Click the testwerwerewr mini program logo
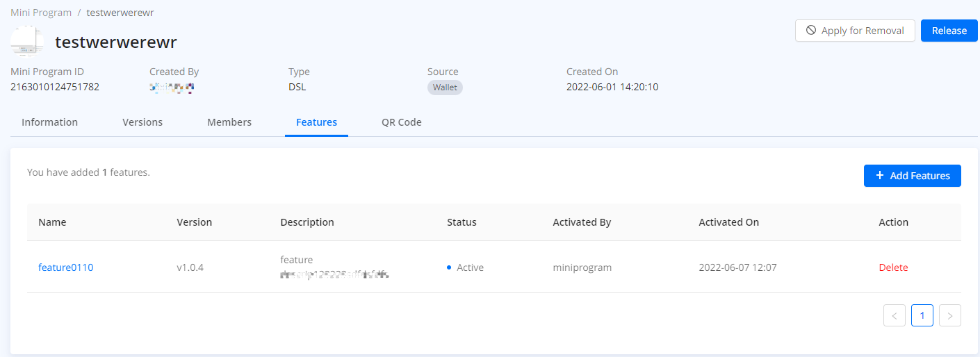The width and height of the screenshot is (980, 357). click(x=27, y=42)
